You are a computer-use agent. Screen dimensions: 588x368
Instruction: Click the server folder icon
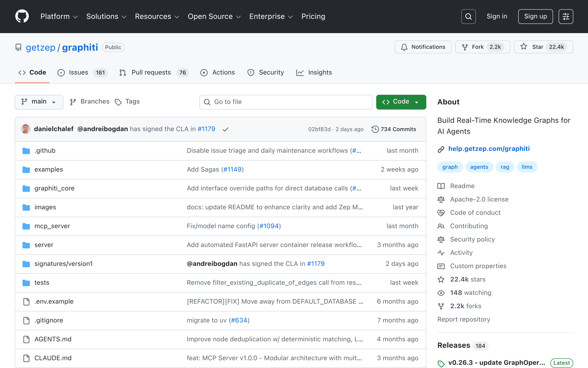click(x=26, y=245)
